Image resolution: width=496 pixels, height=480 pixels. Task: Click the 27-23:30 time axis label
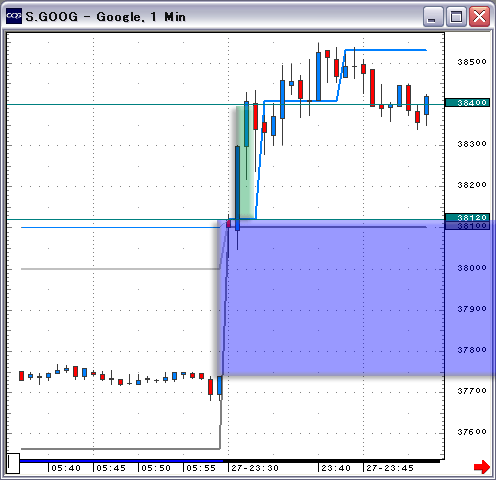255,468
